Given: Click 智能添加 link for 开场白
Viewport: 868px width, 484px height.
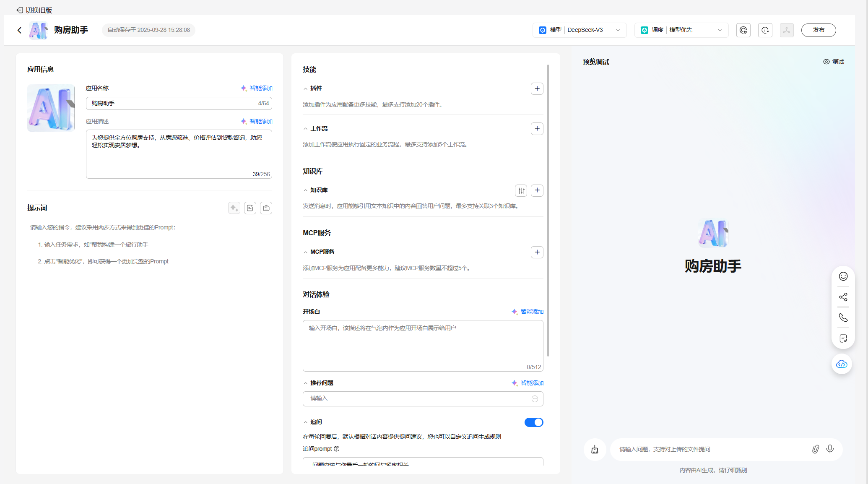Looking at the screenshot, I should [528, 312].
